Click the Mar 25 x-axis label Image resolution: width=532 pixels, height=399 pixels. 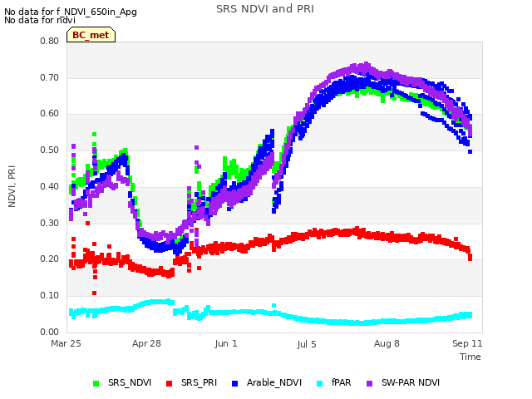coord(66,343)
